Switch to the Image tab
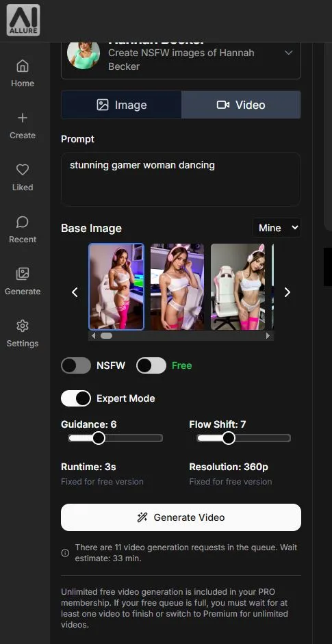 point(121,105)
